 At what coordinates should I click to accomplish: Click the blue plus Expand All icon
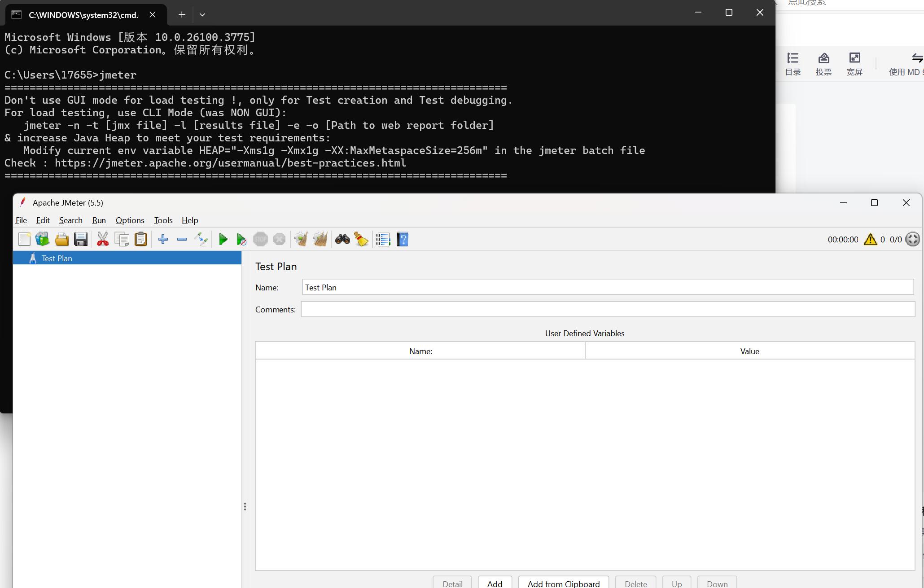pyautogui.click(x=163, y=239)
